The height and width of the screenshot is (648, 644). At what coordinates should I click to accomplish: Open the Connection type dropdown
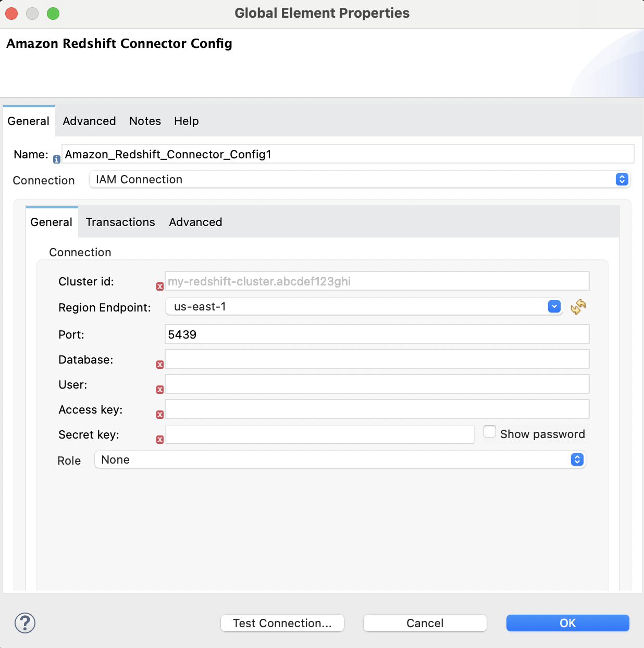click(x=360, y=179)
